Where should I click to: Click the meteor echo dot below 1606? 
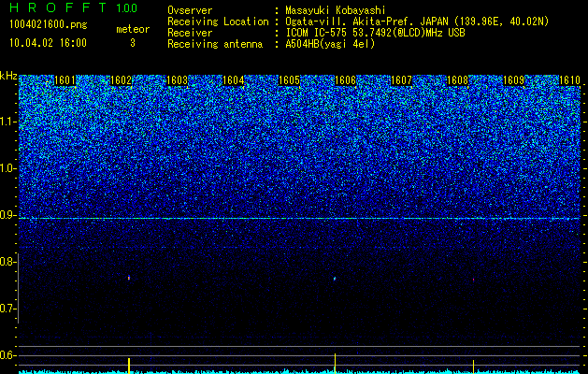pyautogui.click(x=335, y=279)
